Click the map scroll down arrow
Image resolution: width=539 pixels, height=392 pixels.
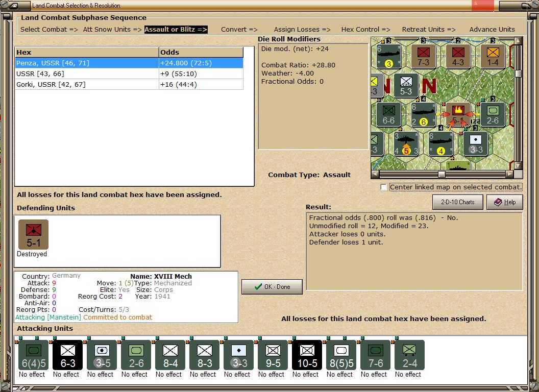pyautogui.click(x=519, y=166)
